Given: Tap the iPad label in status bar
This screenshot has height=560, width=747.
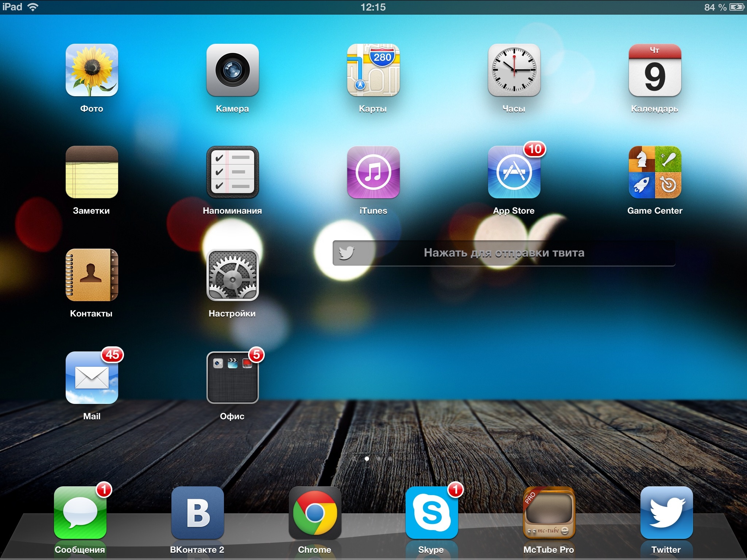Looking at the screenshot, I should tap(12, 7).
